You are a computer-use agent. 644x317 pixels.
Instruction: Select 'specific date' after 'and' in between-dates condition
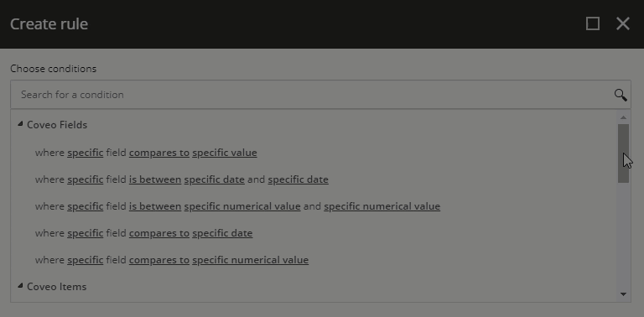pyautogui.click(x=299, y=179)
